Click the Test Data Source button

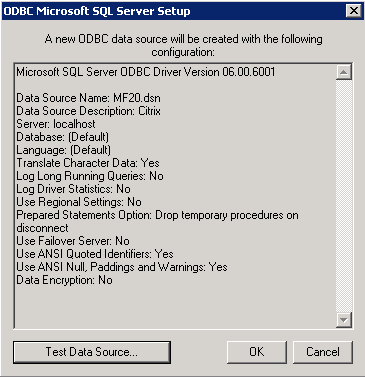pyautogui.click(x=92, y=352)
